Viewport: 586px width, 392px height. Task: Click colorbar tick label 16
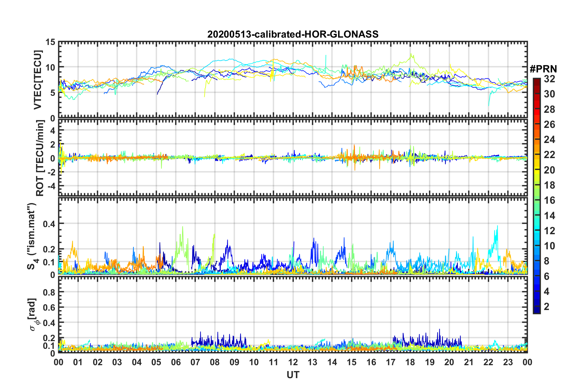click(549, 200)
